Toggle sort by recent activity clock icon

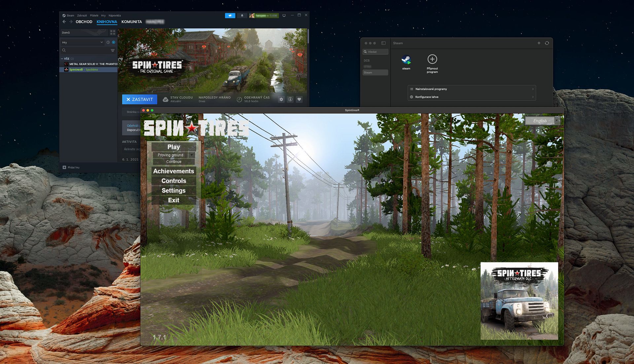click(108, 42)
